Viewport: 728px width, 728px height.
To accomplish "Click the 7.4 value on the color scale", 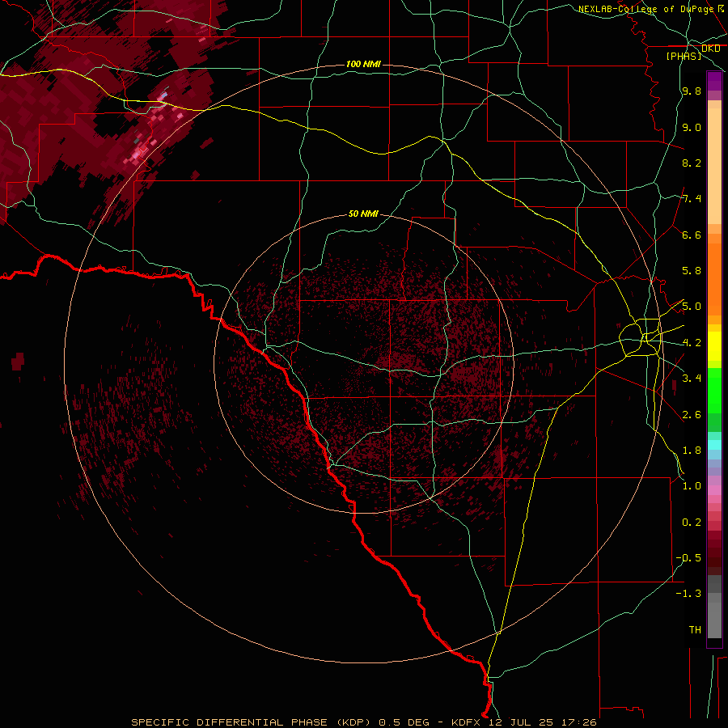I will point(692,199).
